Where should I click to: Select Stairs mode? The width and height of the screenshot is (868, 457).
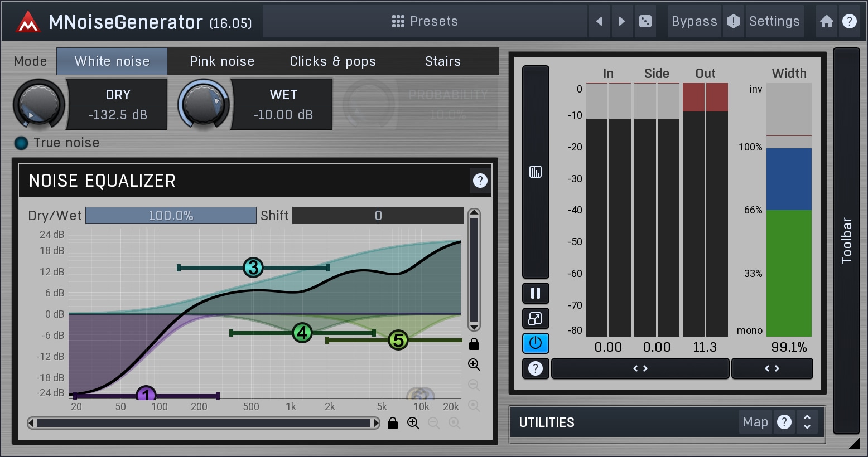point(443,61)
